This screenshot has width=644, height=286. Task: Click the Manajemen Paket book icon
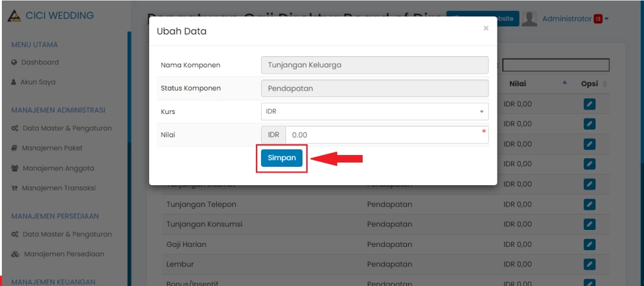pos(14,148)
